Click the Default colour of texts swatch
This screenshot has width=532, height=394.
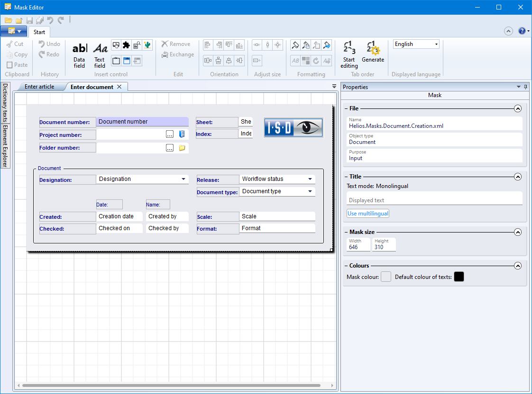coord(459,277)
